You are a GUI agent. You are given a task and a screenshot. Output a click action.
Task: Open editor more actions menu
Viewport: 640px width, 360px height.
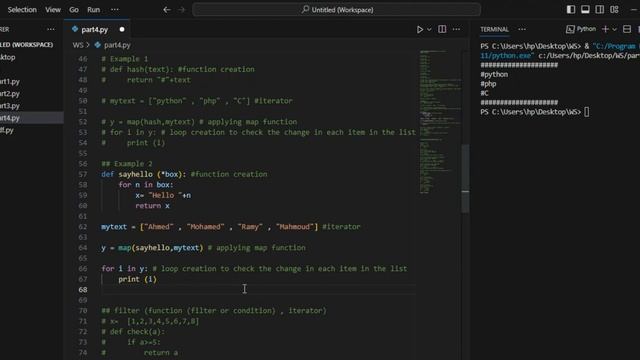(x=456, y=29)
